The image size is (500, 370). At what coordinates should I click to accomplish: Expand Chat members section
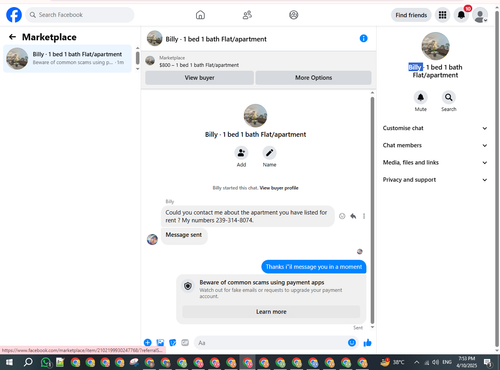pos(435,145)
